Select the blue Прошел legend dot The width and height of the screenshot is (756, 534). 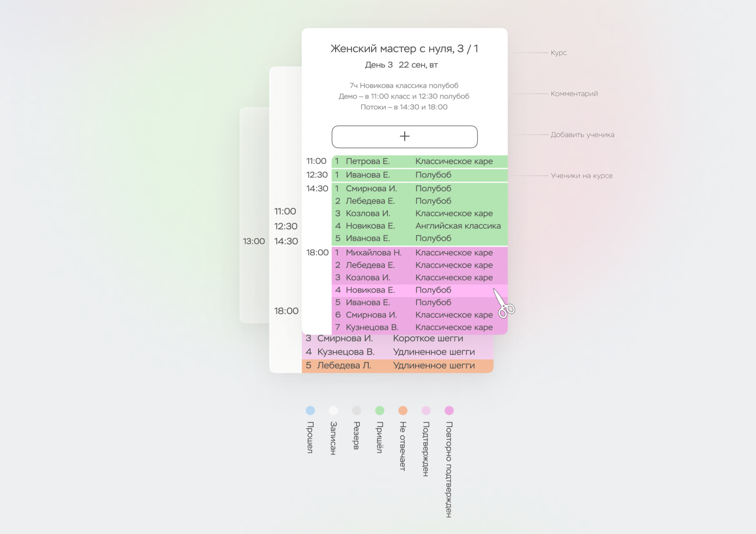(x=310, y=411)
